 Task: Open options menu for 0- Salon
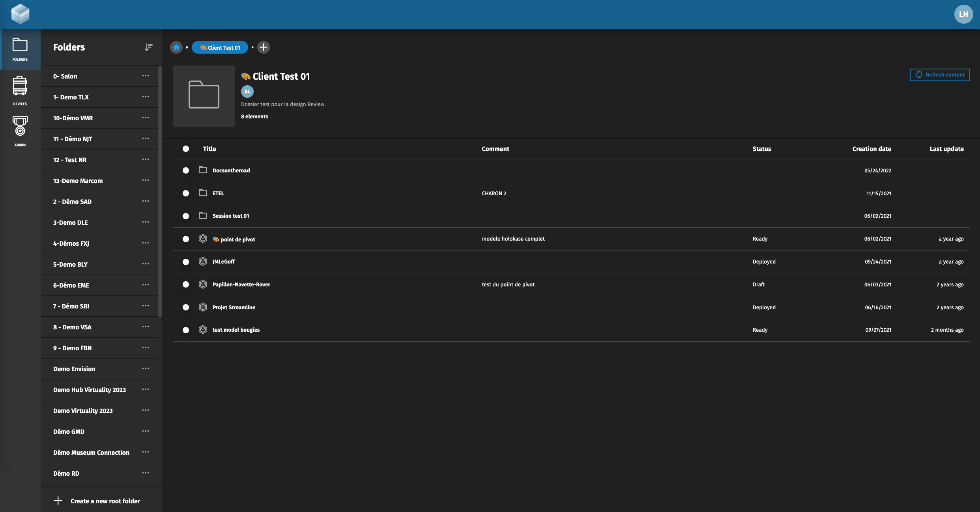(146, 76)
